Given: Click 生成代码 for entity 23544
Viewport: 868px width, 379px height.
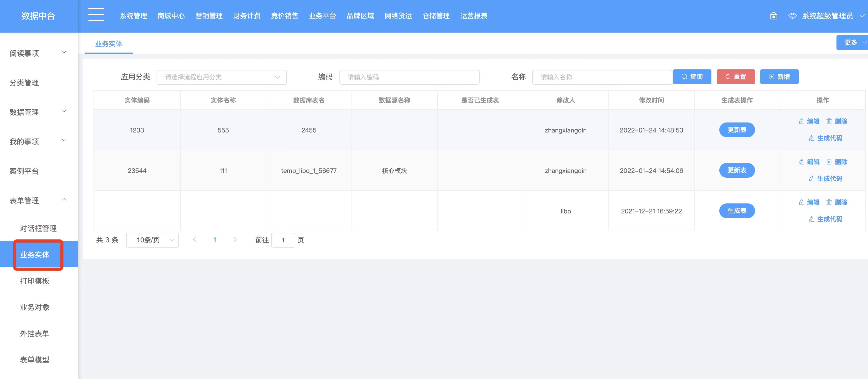Looking at the screenshot, I should 825,179.
